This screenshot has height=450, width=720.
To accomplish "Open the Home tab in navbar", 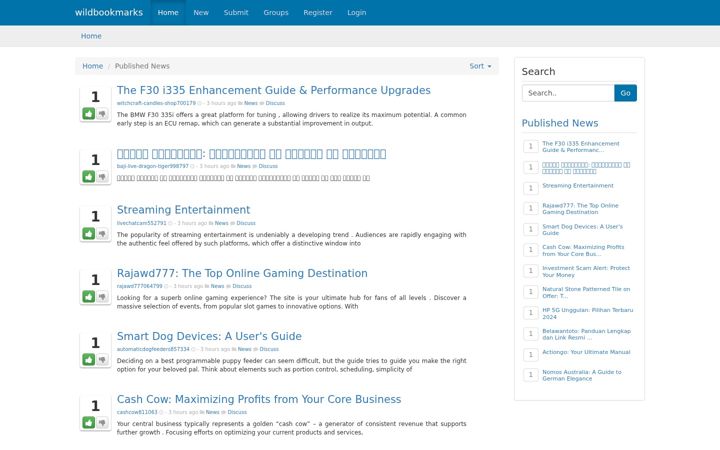I will [168, 12].
